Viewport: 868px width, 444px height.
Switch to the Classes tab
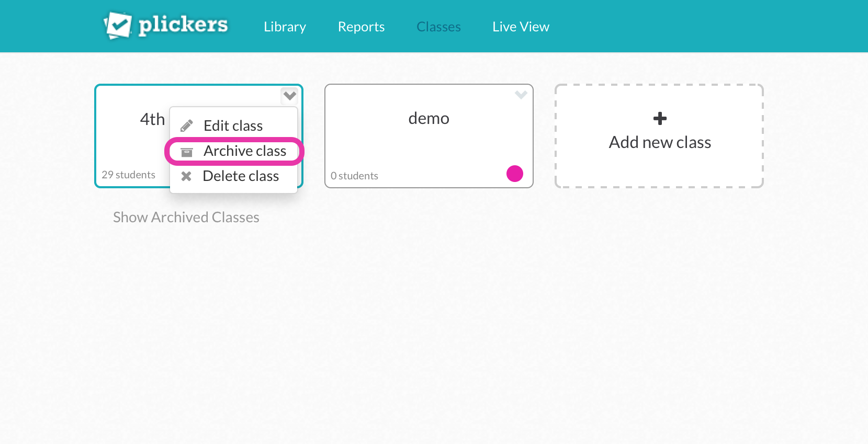pos(438,27)
